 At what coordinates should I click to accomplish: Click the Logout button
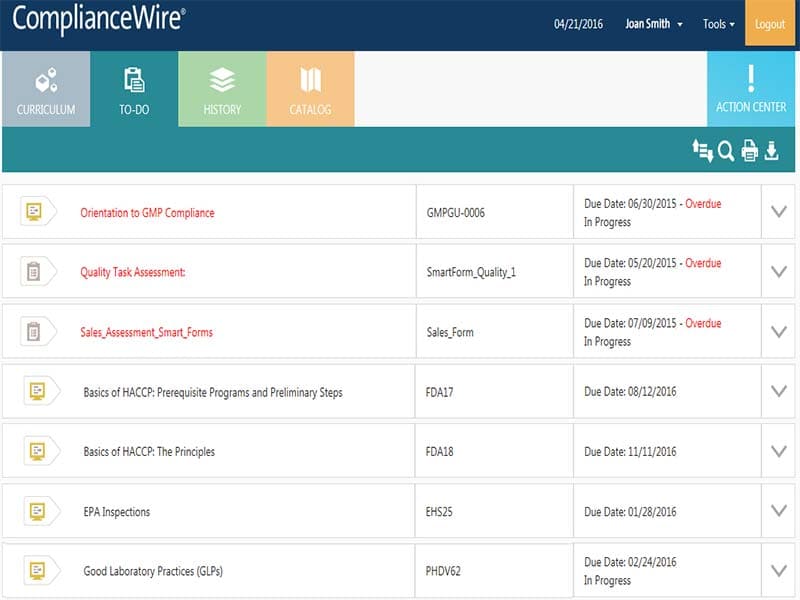(770, 22)
